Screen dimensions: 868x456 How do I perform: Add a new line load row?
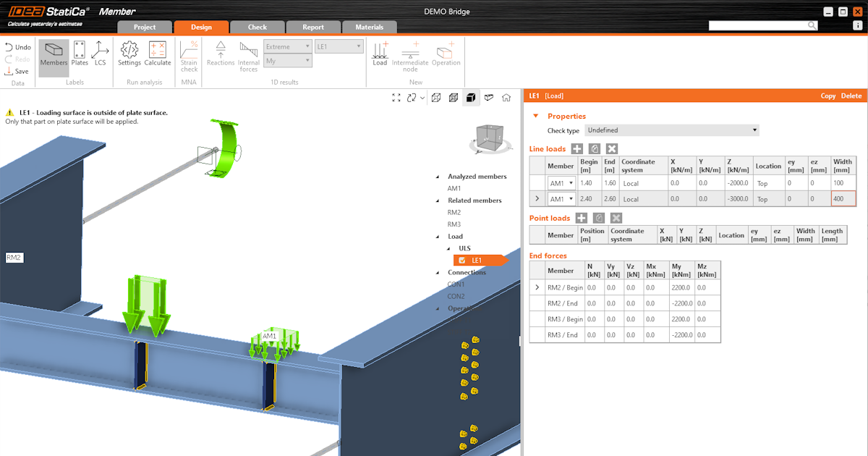[x=578, y=148]
